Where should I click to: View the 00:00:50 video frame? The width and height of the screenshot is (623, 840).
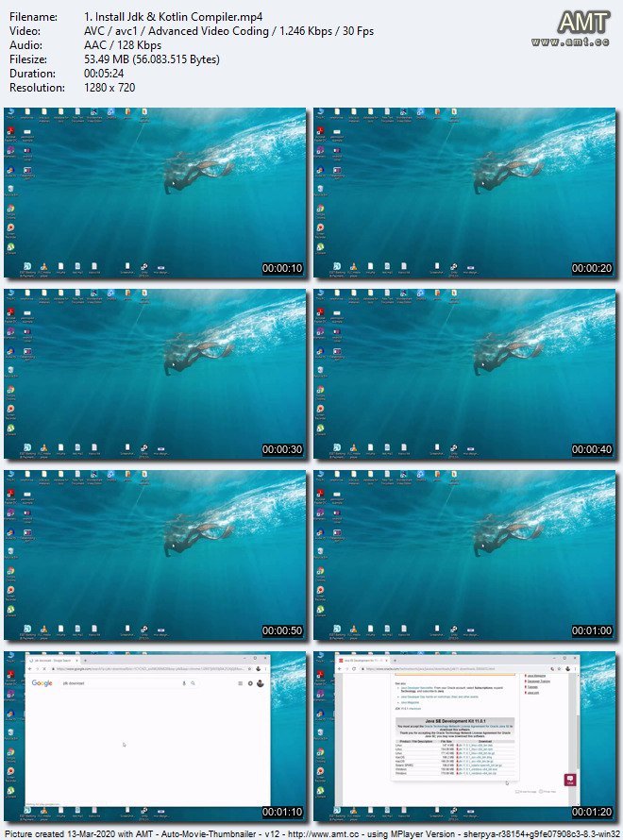155,555
